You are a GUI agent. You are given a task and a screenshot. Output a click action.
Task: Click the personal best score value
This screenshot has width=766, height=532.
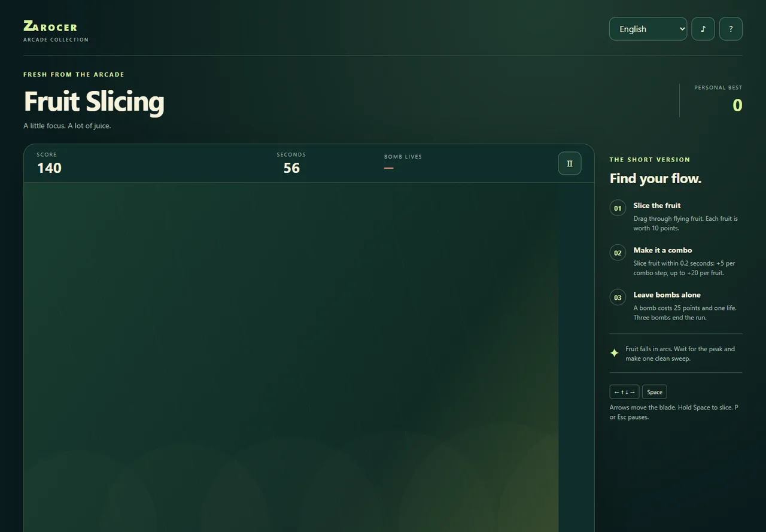[x=737, y=105]
